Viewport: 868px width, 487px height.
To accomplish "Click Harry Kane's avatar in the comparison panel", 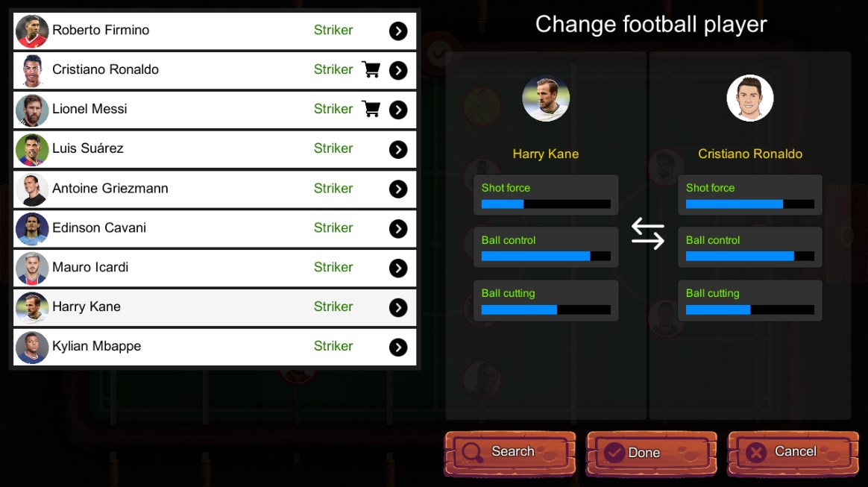I will tap(546, 98).
